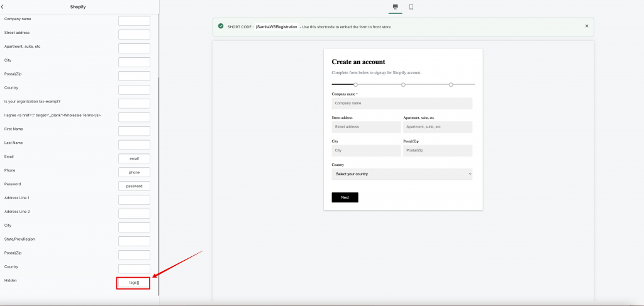Click the Postal/Zip input in form preview
This screenshot has height=306, width=644.
438,151
